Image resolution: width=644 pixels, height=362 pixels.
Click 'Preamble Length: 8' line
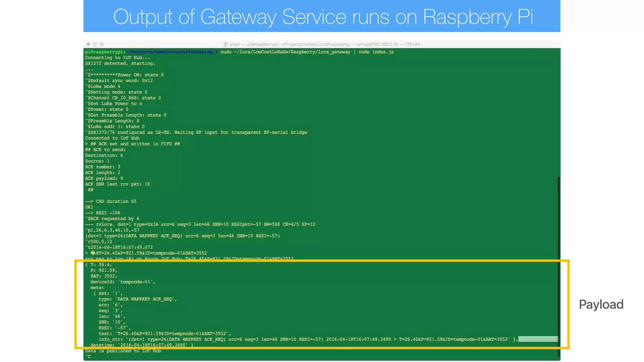coord(112,121)
